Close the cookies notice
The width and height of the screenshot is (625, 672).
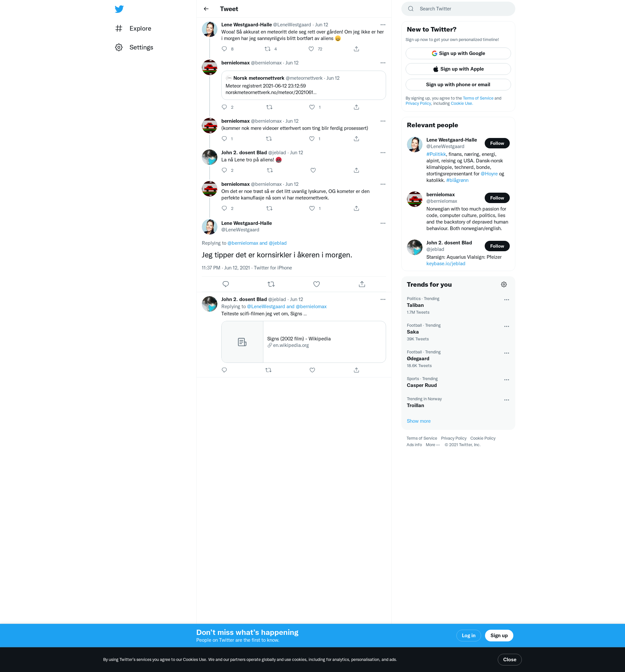tap(509, 660)
